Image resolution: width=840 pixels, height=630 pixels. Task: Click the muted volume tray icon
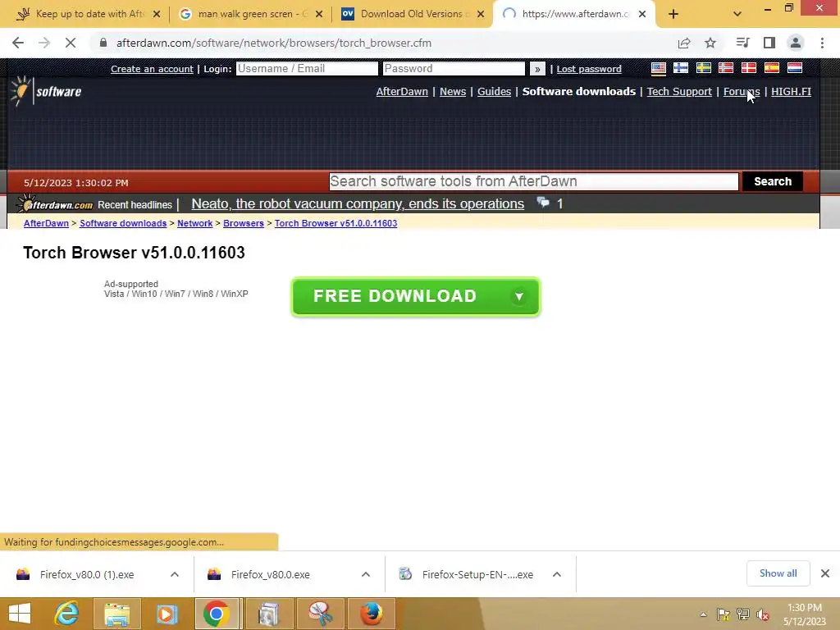pos(762,614)
